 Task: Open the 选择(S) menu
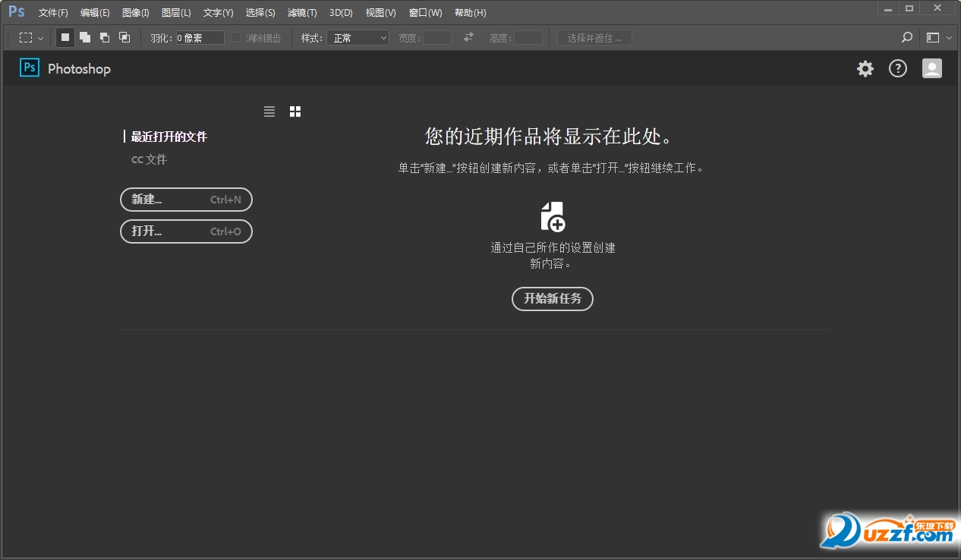click(x=260, y=13)
